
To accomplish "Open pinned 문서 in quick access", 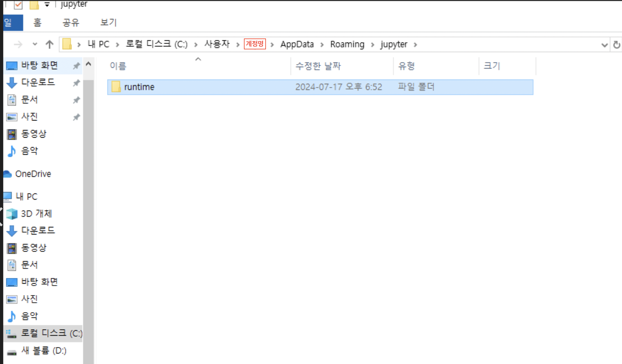I will pos(29,100).
